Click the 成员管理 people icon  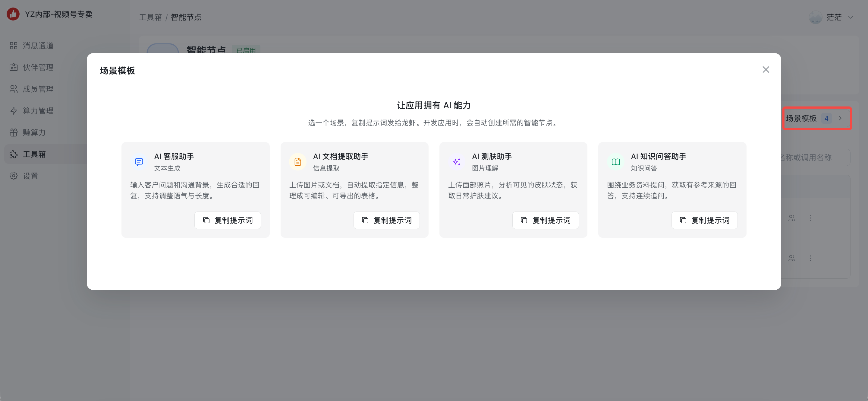(x=14, y=89)
